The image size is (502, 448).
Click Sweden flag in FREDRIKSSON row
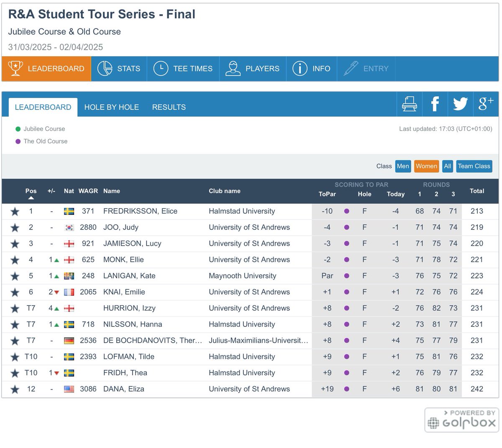[69, 211]
